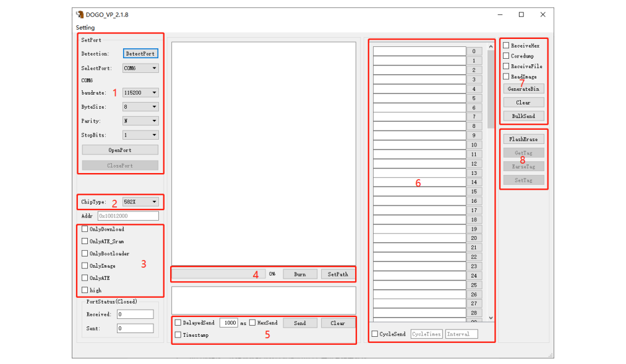Click send button number 27
The width and height of the screenshot is (626, 364).
click(x=474, y=303)
